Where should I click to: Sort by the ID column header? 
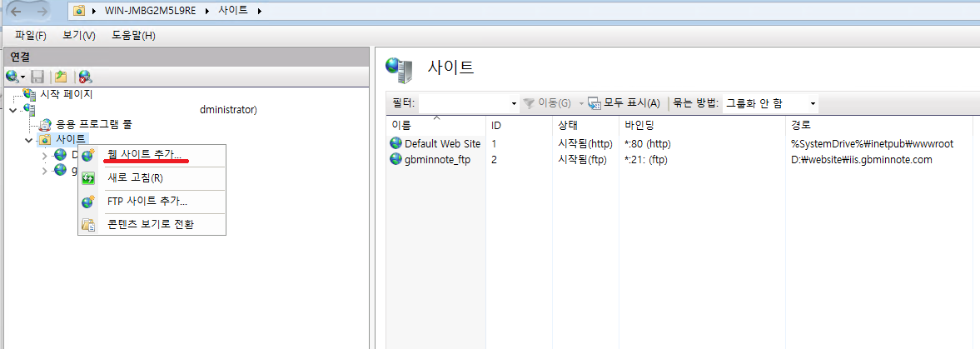(519, 125)
